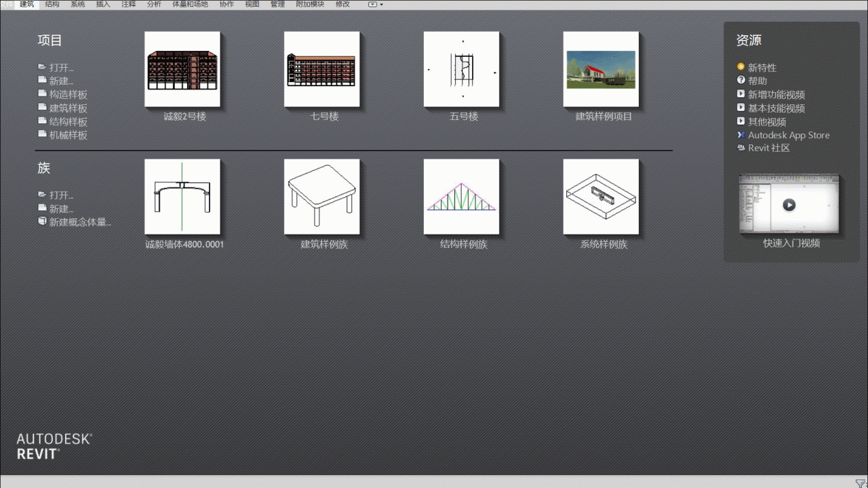
Task: Open the 其他视频 link
Action: (767, 122)
